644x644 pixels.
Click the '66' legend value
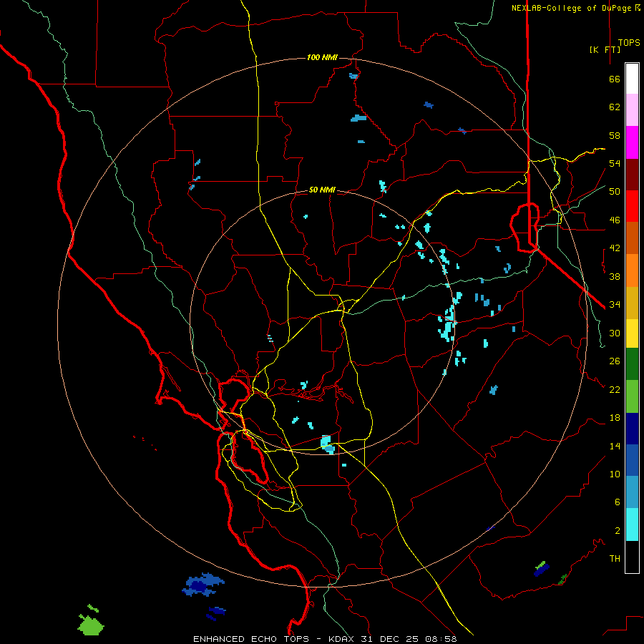coord(615,79)
